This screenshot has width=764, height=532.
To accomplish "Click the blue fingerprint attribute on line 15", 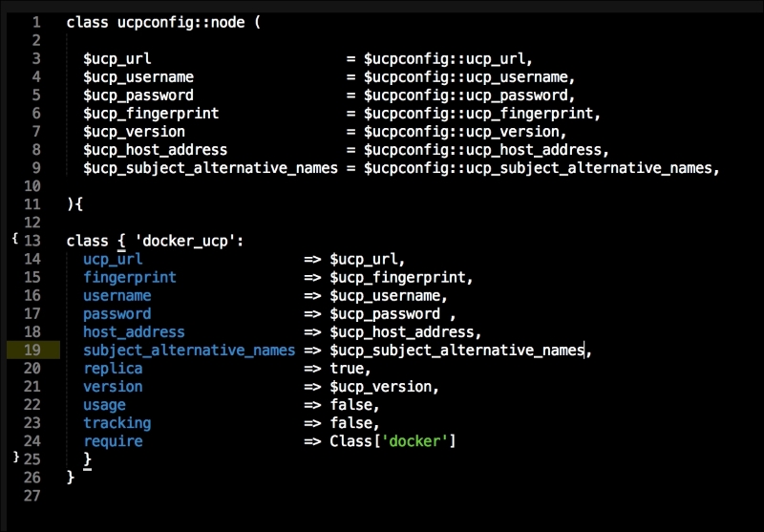I will (x=129, y=277).
